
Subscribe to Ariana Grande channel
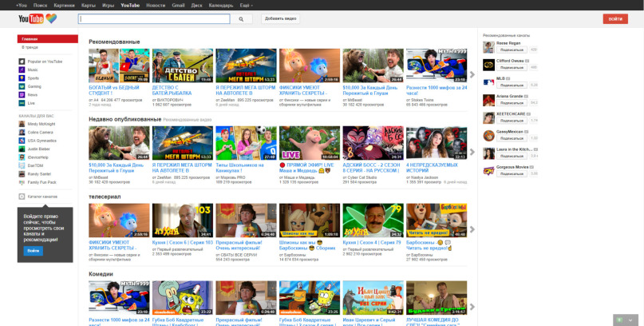pos(512,103)
